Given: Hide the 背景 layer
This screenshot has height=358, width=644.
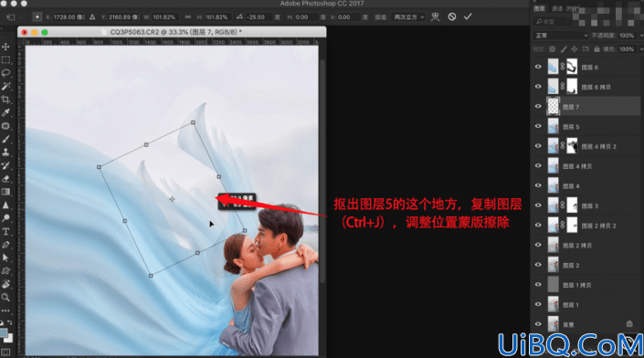Looking at the screenshot, I should point(538,324).
